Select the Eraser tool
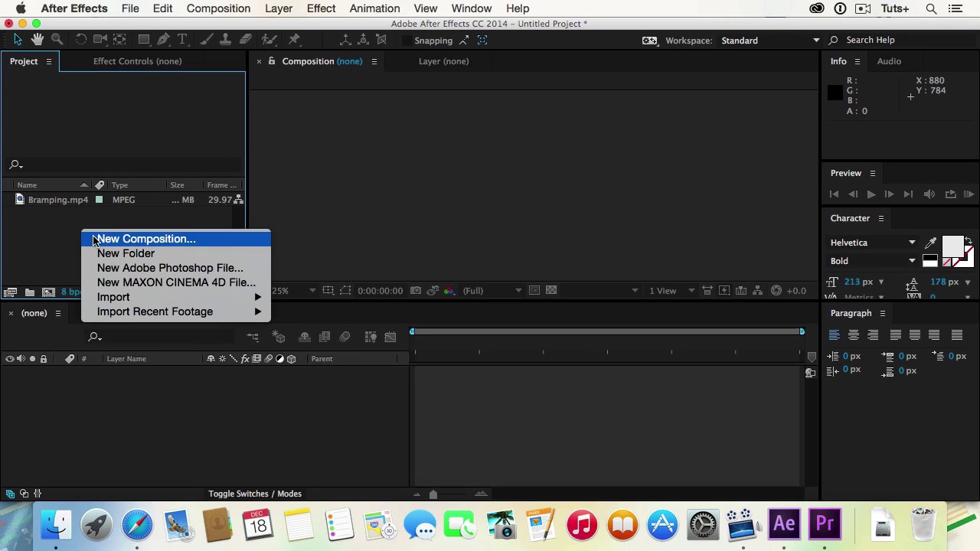 click(246, 40)
